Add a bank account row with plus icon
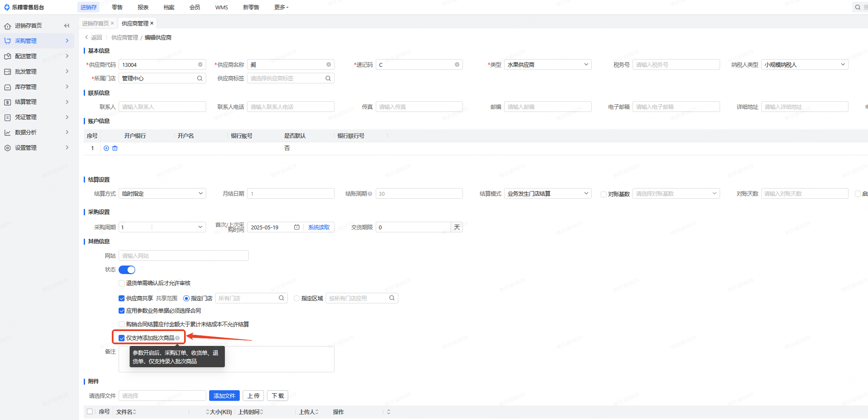The image size is (868, 420). tap(106, 148)
